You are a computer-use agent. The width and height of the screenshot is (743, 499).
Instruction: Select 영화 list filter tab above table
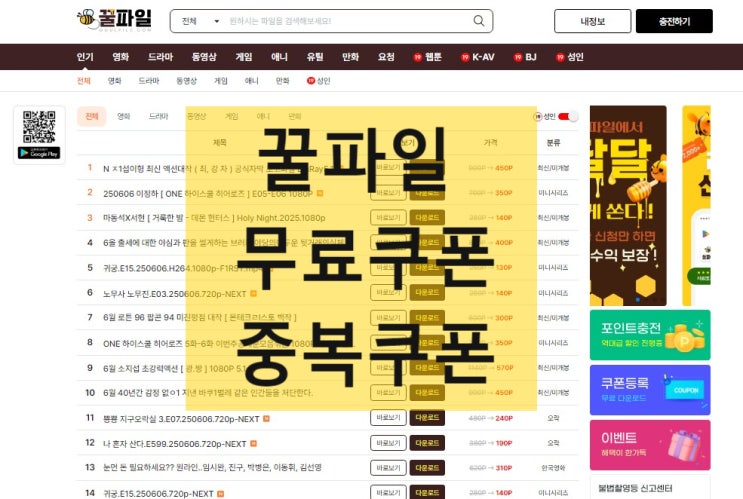point(124,116)
